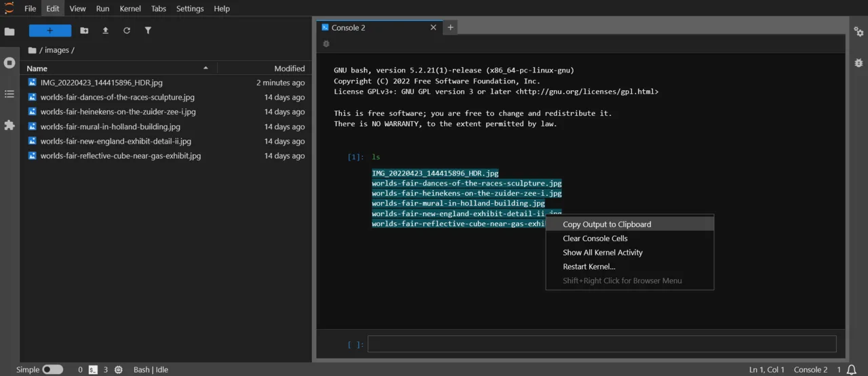Select worlds-fair-dances-of-the-races-sculpture.jpg file
Image resolution: width=868 pixels, height=376 pixels.
tap(166, 98)
